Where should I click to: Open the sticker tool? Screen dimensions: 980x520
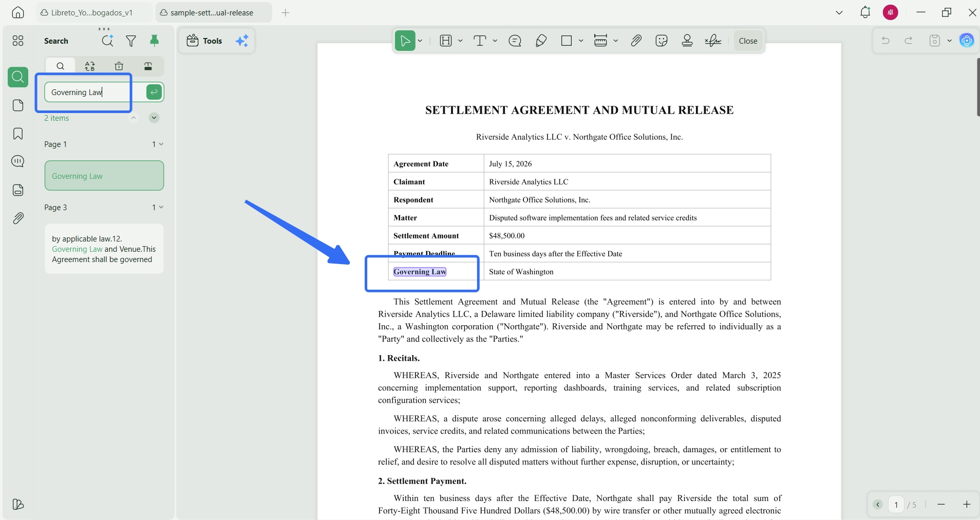662,41
